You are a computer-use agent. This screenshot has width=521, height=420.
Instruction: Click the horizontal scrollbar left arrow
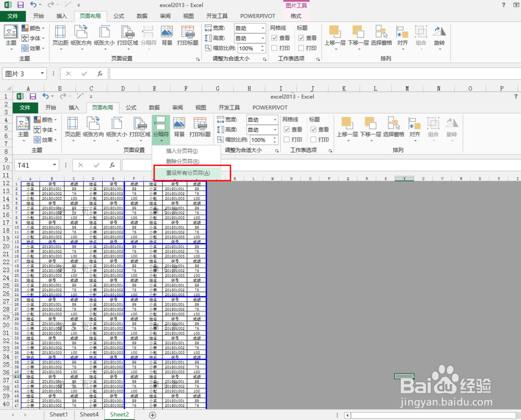(x=348, y=415)
